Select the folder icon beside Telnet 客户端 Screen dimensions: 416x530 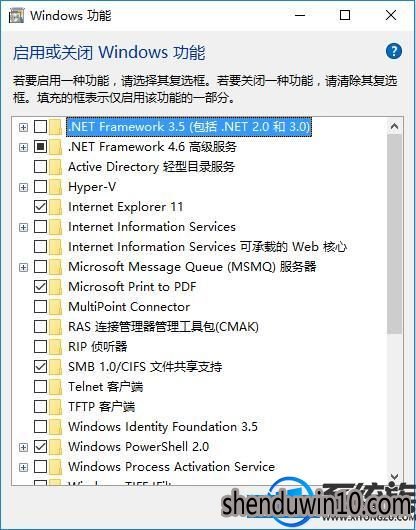(x=55, y=387)
